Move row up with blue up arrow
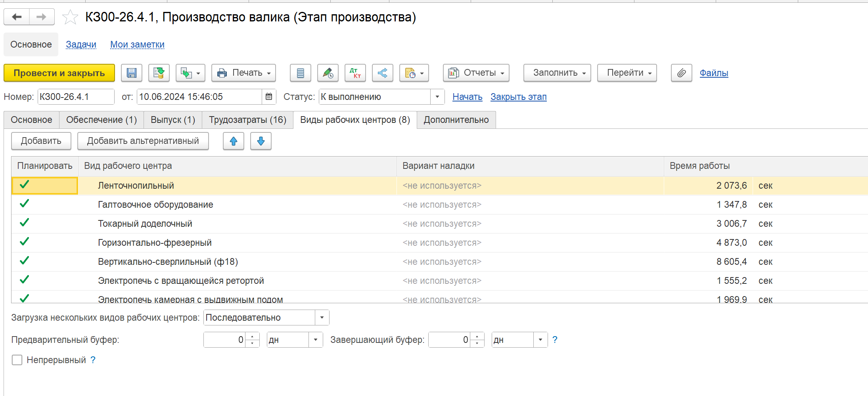Viewport: 868px width, 396px height. pyautogui.click(x=234, y=141)
